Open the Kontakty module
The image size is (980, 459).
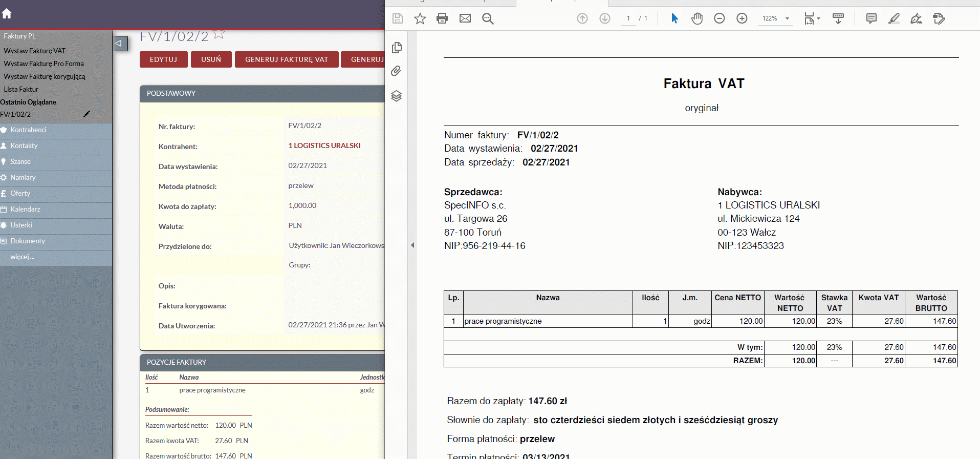coord(56,146)
